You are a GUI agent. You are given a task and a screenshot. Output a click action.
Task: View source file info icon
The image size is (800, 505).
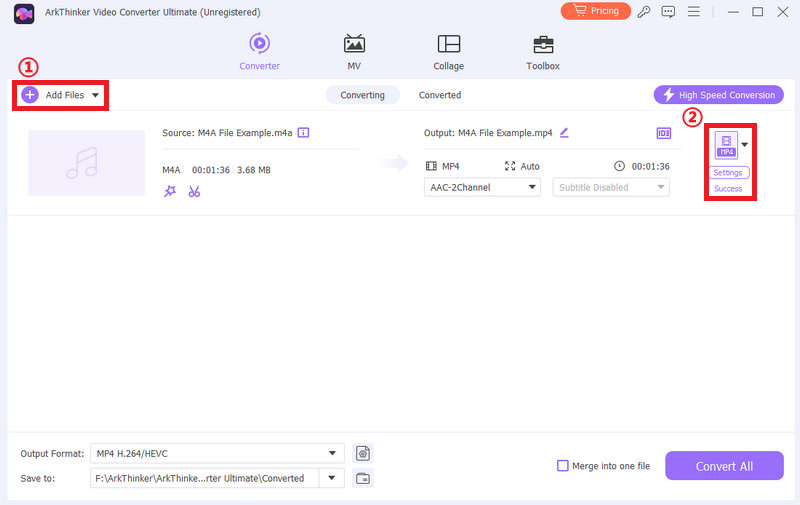(x=304, y=133)
